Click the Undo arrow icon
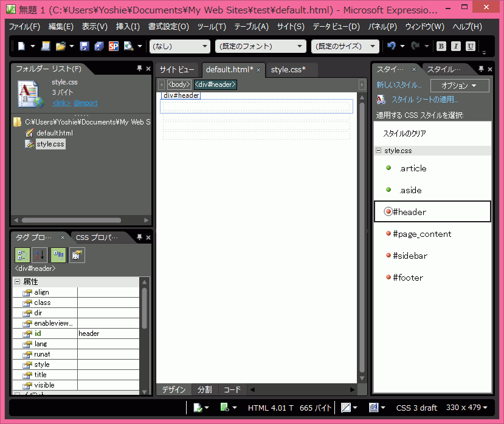The height and width of the screenshot is (424, 504). [x=391, y=46]
